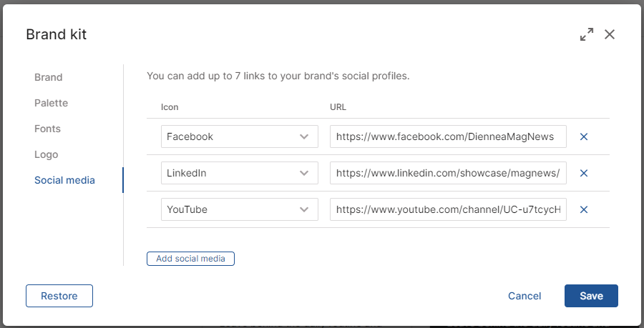Open the YouTube icon selector
644x328 pixels.
[240, 209]
